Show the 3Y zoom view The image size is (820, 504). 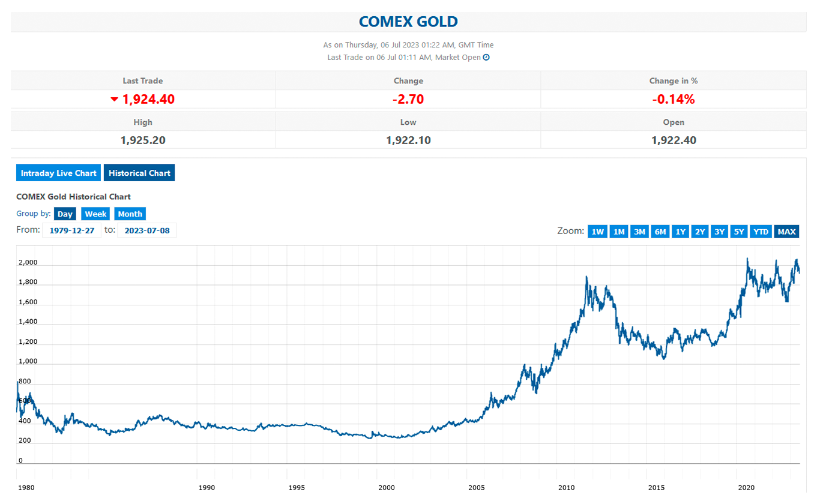coord(719,232)
